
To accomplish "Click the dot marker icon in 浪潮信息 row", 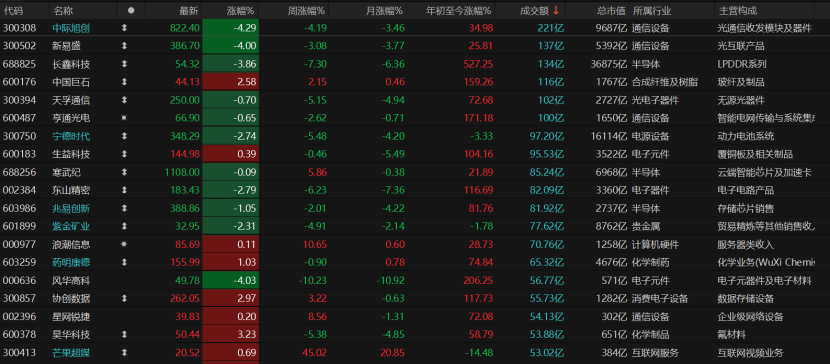I will [124, 244].
